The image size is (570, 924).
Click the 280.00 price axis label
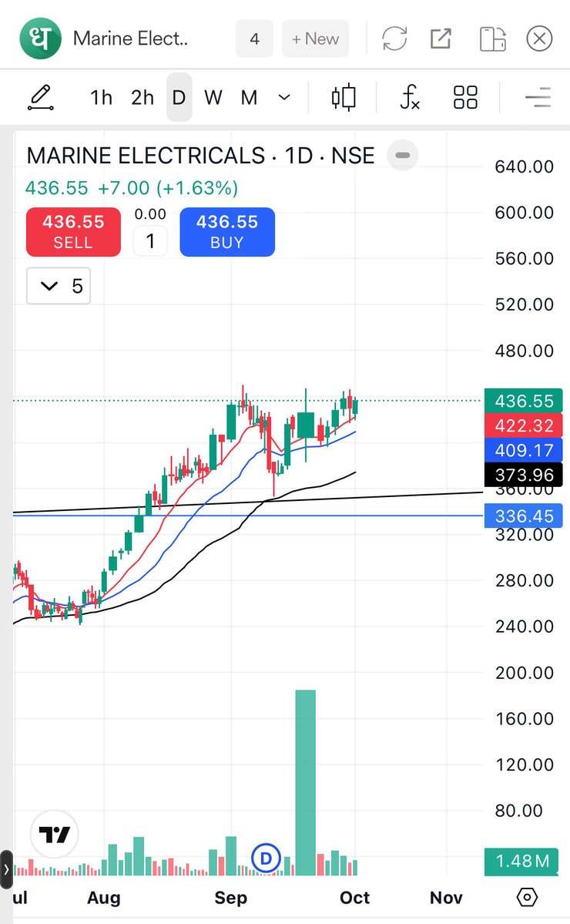point(524,581)
